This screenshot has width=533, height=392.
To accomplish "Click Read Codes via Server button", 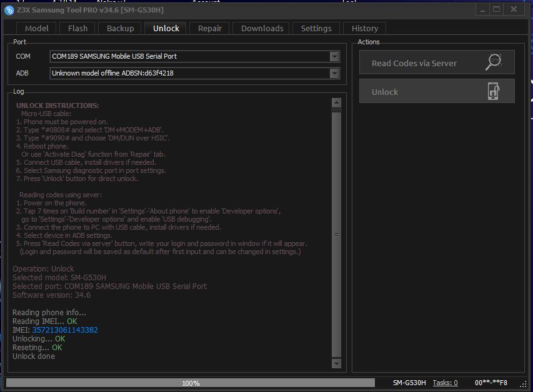I will (x=437, y=62).
